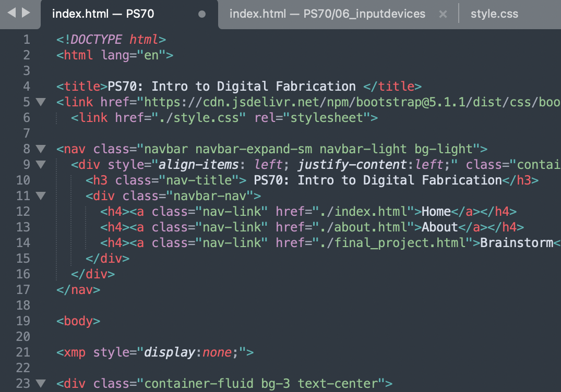Collapse the fold arrow on line 5
561x392 pixels.
pos(41,102)
